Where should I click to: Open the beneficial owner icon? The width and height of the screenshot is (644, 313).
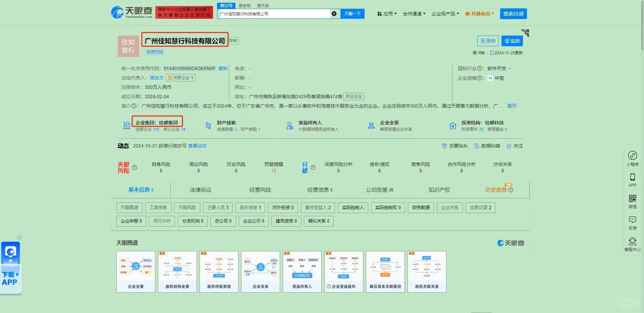pyautogui.click(x=290, y=126)
